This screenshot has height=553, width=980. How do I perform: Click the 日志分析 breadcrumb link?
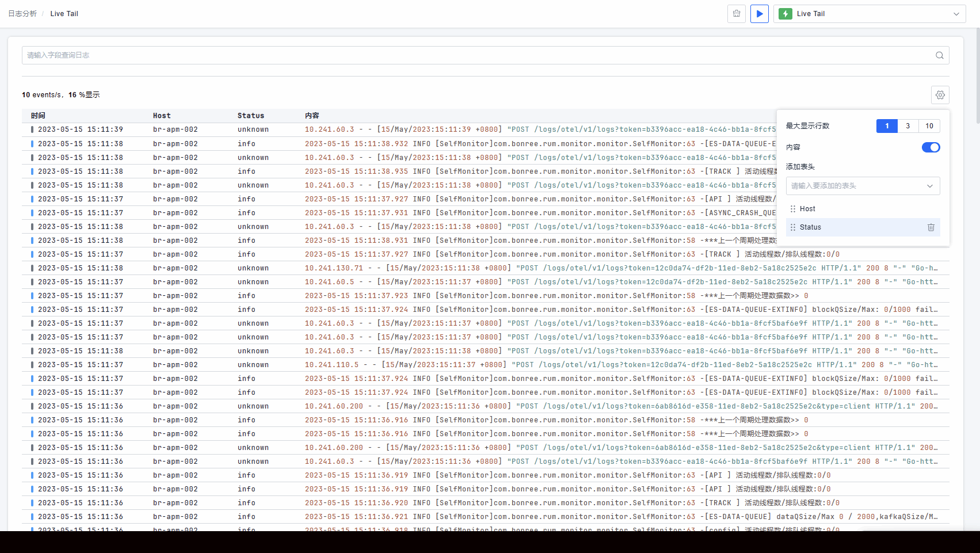pos(22,14)
